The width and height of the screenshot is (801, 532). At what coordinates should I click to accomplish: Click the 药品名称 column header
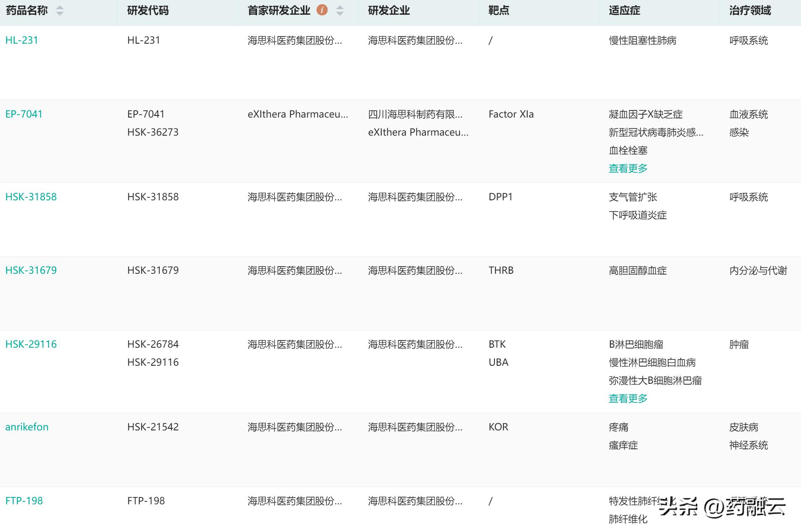click(x=26, y=10)
